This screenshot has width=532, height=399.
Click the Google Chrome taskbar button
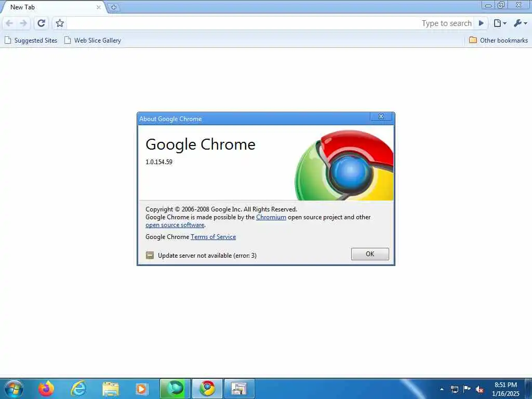pyautogui.click(x=207, y=389)
